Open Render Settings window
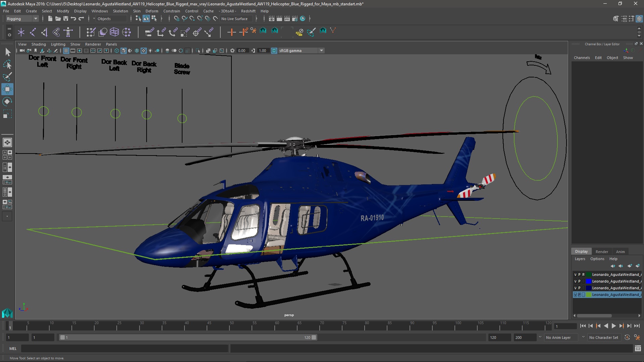 pyautogui.click(x=295, y=19)
